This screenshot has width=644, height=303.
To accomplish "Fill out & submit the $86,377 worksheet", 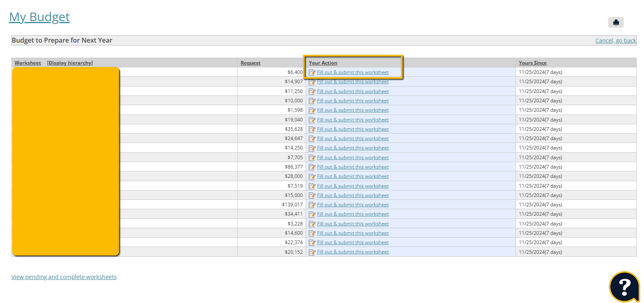I will (353, 167).
